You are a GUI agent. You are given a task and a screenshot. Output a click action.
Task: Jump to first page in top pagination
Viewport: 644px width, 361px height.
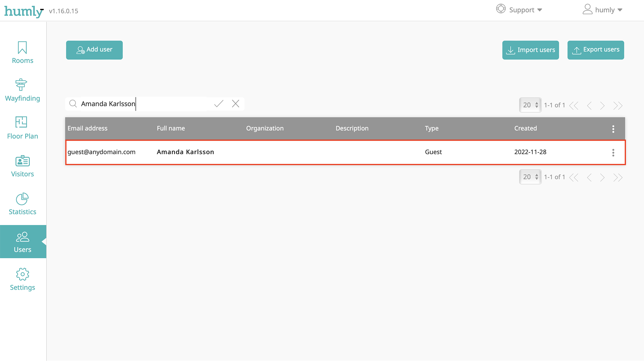click(x=574, y=105)
